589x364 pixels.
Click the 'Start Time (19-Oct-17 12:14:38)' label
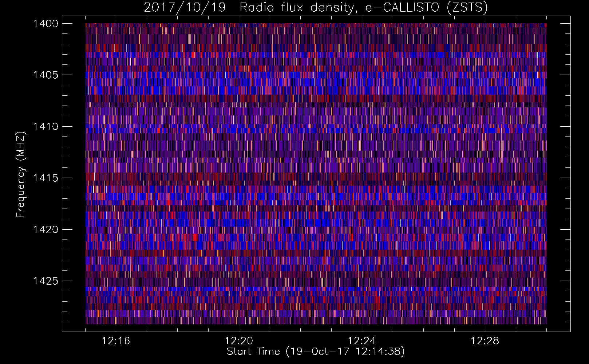[316, 352]
